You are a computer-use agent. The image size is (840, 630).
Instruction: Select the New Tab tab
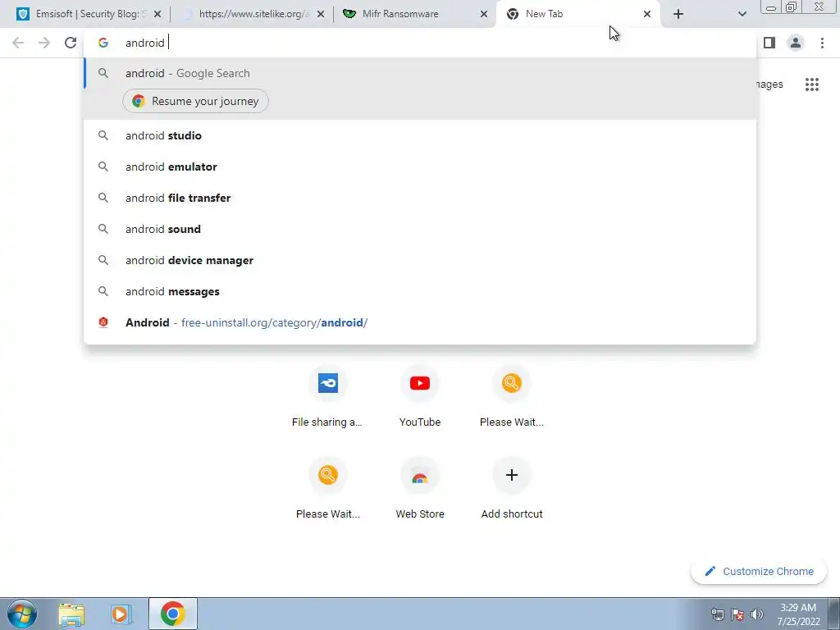[x=576, y=14]
